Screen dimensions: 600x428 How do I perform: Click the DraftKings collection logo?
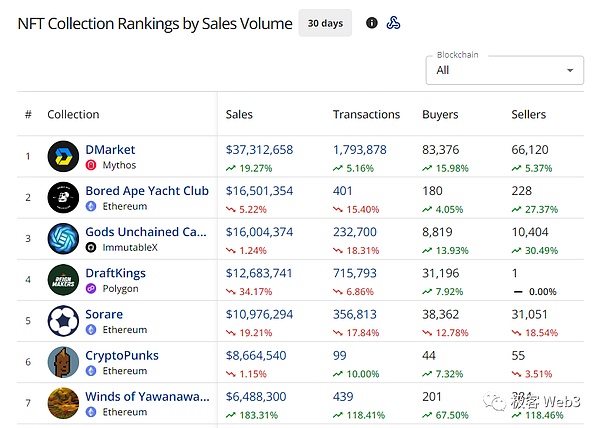coord(63,280)
